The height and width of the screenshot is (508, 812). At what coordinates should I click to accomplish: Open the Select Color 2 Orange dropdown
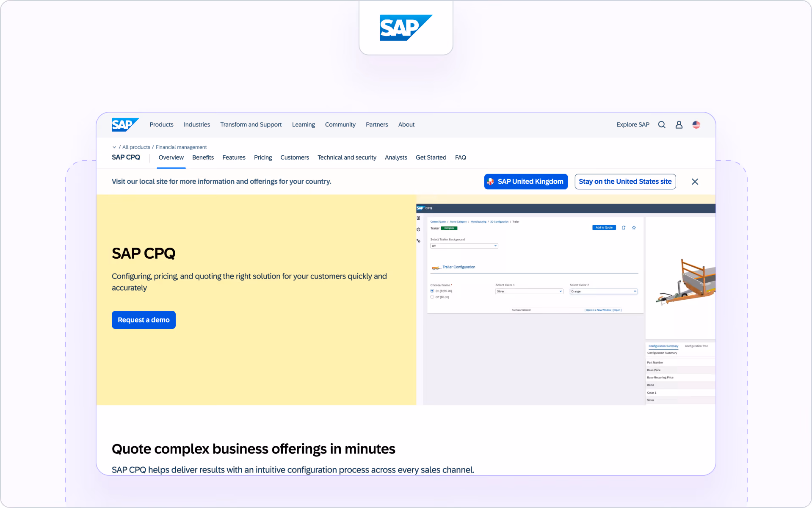[x=604, y=291]
